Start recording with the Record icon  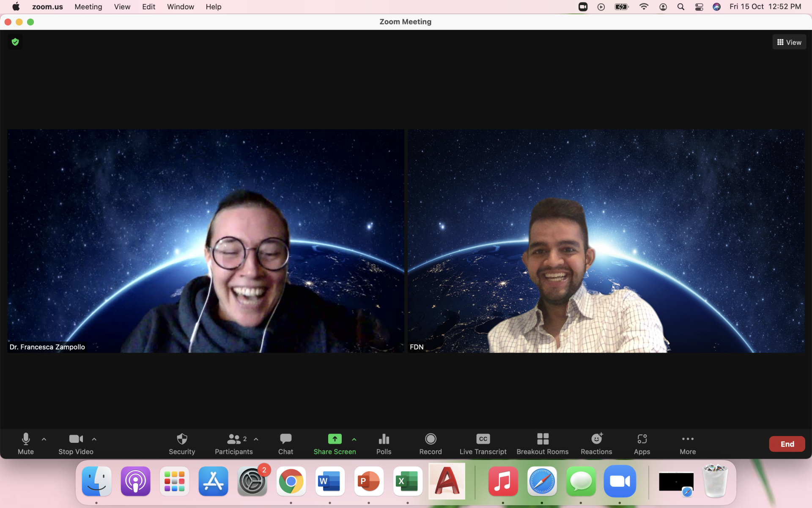coord(430,439)
